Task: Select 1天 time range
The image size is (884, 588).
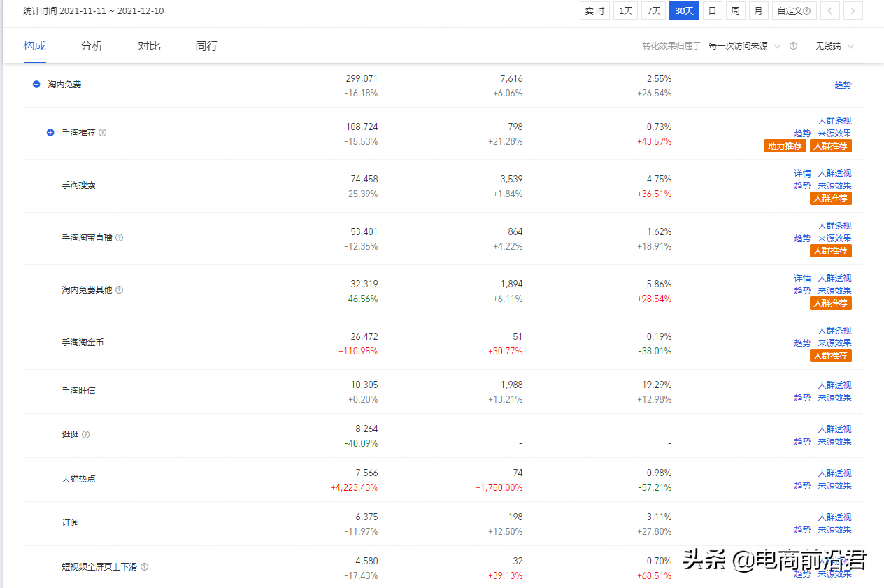Action: [x=625, y=11]
